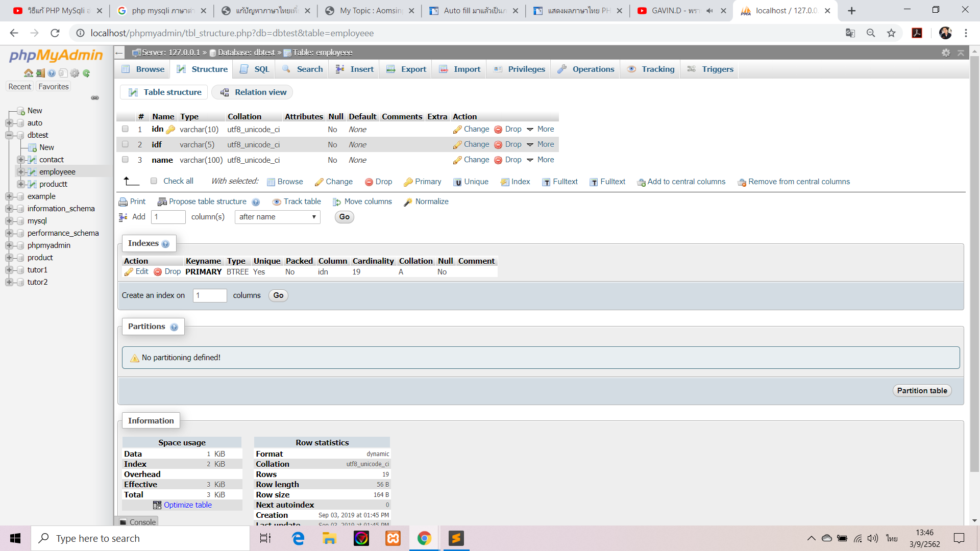Expand the tutor1 database node
The width and height of the screenshot is (980, 551).
(9, 270)
